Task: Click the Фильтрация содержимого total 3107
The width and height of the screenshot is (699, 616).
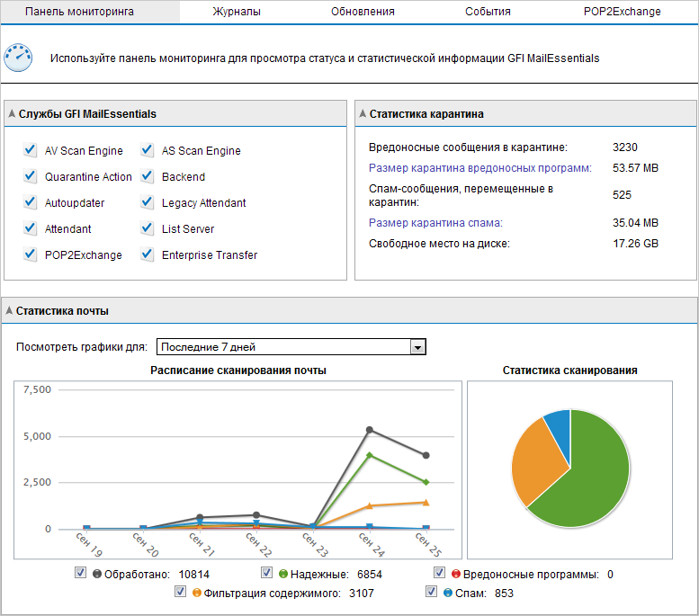Action: tap(362, 594)
